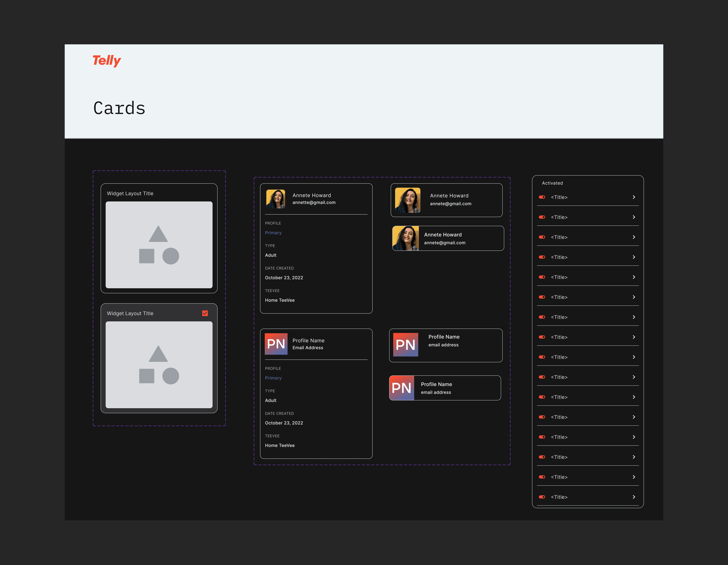Click the edge-aligned PN avatar in bottom compact card

[x=402, y=388]
